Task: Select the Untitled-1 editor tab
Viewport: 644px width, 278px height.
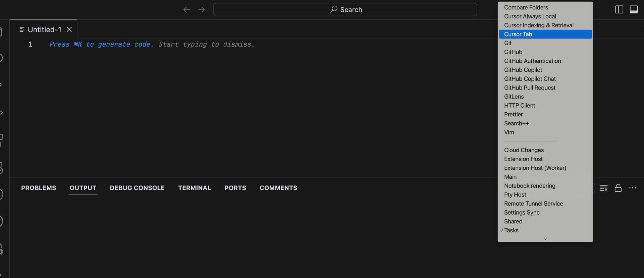Action: coord(44,30)
